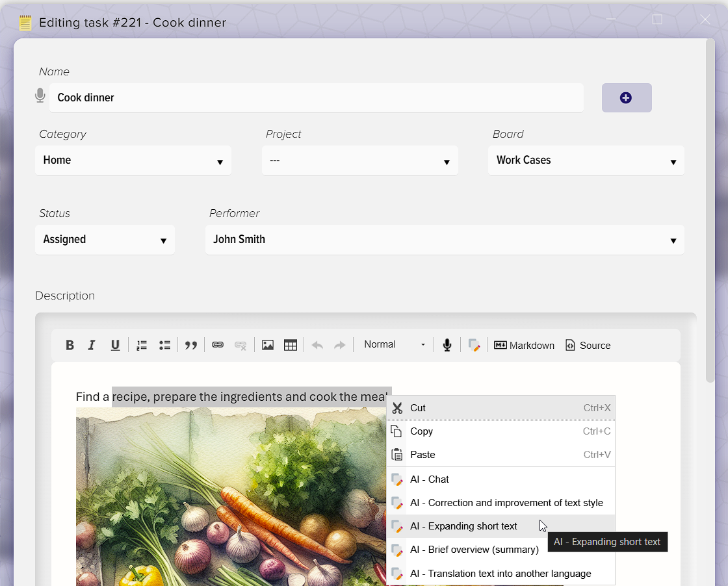Screen dimensions: 728x586
Task: Redo the last edit
Action: tap(340, 345)
